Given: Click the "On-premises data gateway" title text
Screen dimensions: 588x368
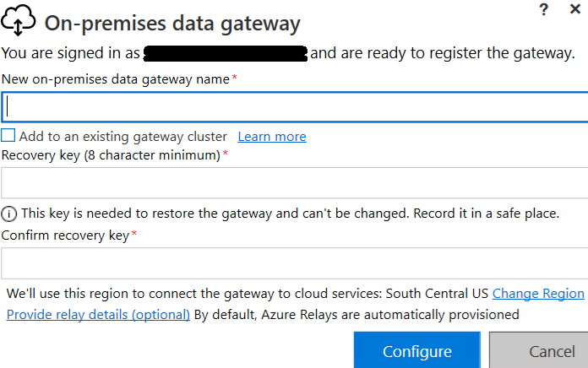Looking at the screenshot, I should 172,24.
